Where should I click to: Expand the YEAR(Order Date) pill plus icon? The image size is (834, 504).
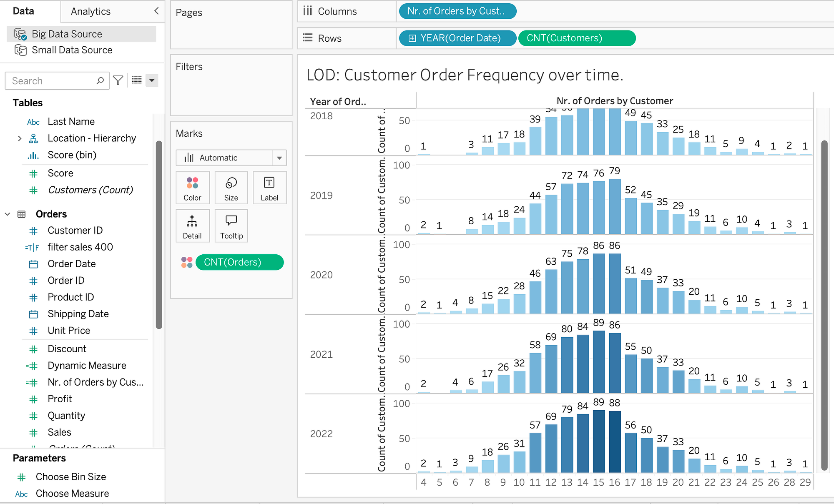point(412,38)
